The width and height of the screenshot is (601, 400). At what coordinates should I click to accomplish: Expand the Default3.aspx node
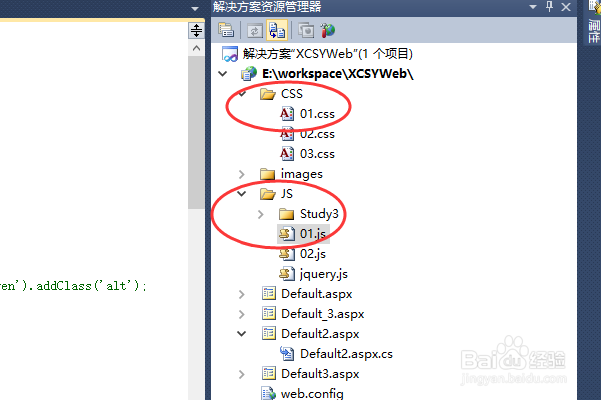click(x=241, y=374)
